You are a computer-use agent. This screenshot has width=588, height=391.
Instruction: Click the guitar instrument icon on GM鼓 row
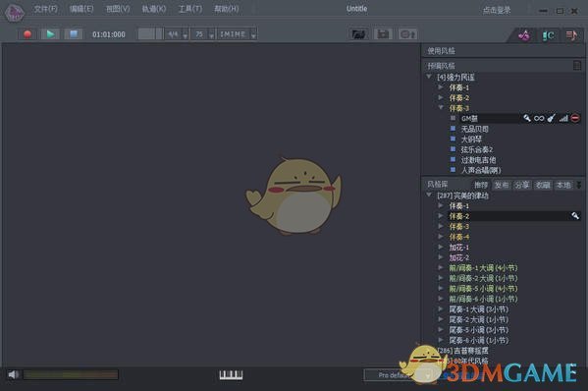(x=551, y=118)
